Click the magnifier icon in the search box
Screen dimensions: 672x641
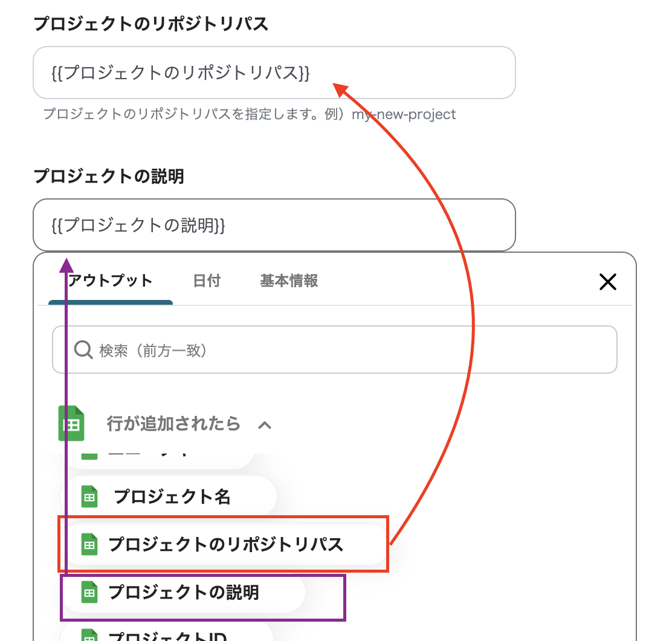pos(83,350)
